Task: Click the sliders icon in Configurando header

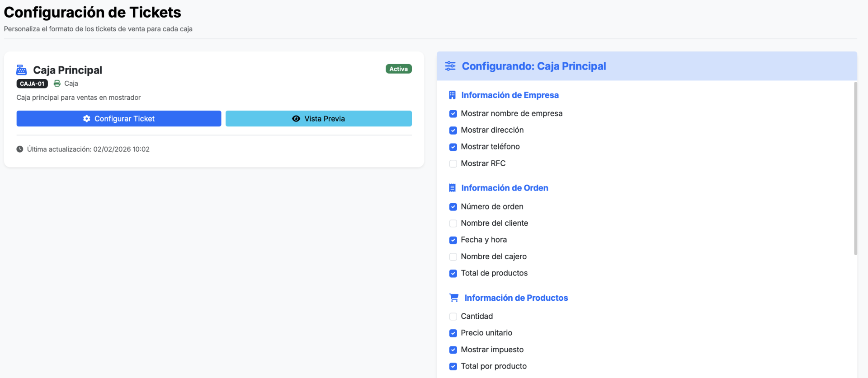Action: [x=450, y=66]
